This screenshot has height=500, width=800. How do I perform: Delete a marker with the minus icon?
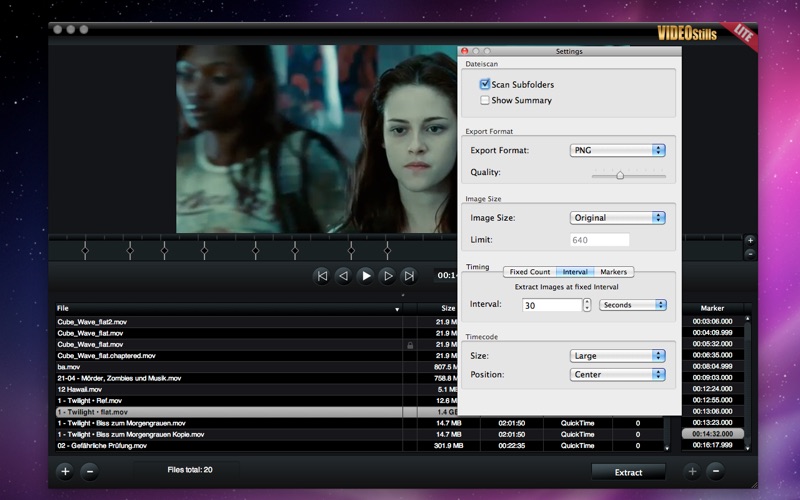point(716,471)
